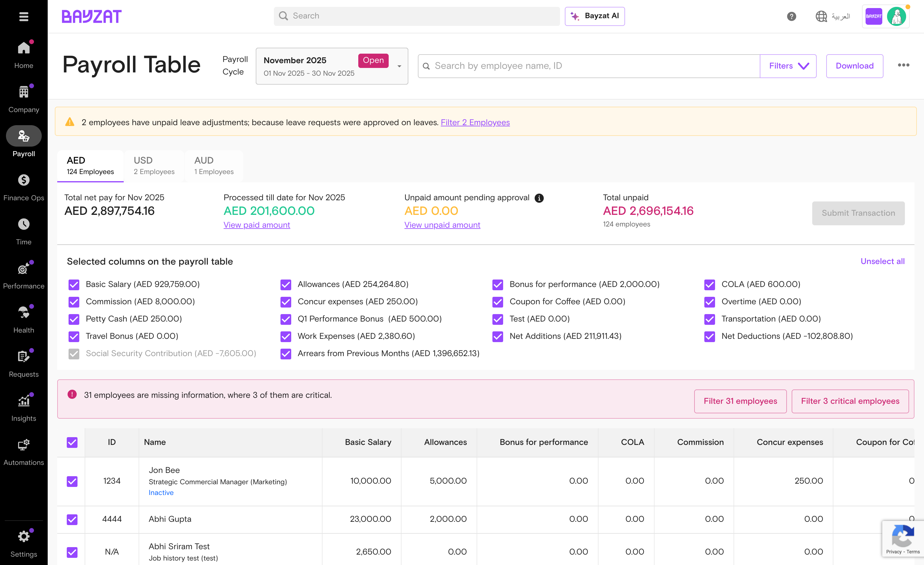Open the Automations sidebar icon
This screenshot has width=924, height=565.
24,445
